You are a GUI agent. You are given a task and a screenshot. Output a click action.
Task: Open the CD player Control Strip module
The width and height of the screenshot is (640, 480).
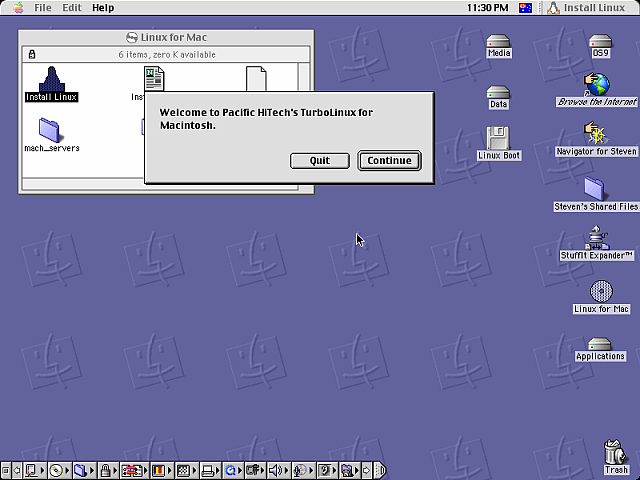click(60, 471)
